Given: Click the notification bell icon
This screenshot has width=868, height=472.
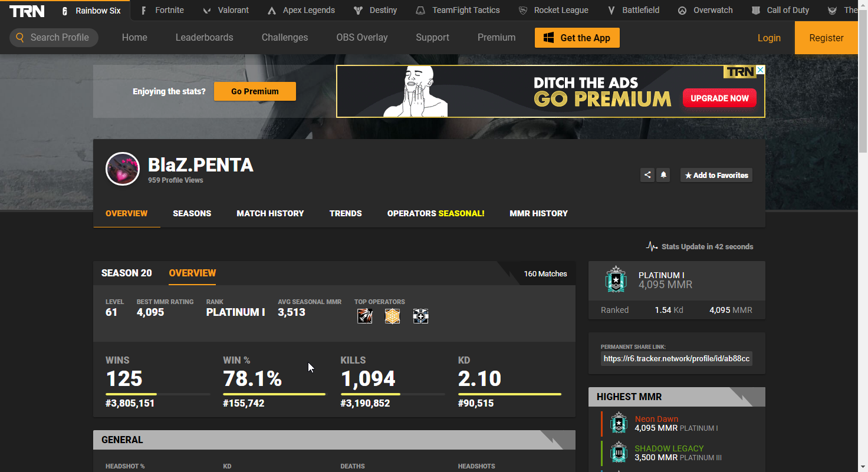Looking at the screenshot, I should tap(663, 175).
